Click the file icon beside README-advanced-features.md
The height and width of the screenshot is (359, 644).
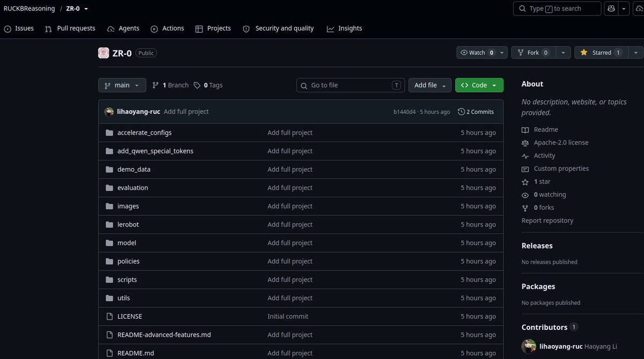[109, 335]
